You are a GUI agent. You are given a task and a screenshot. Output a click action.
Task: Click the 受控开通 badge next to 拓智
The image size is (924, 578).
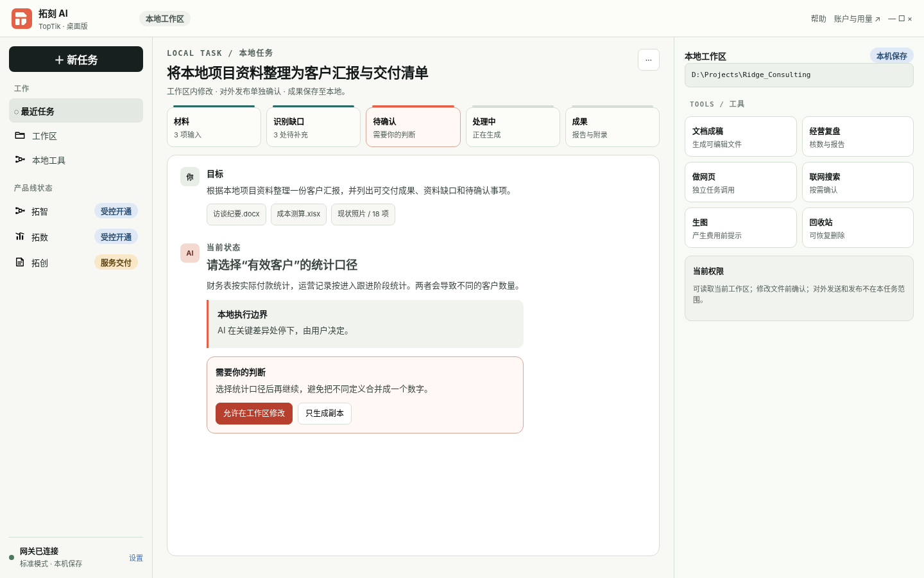[116, 211]
